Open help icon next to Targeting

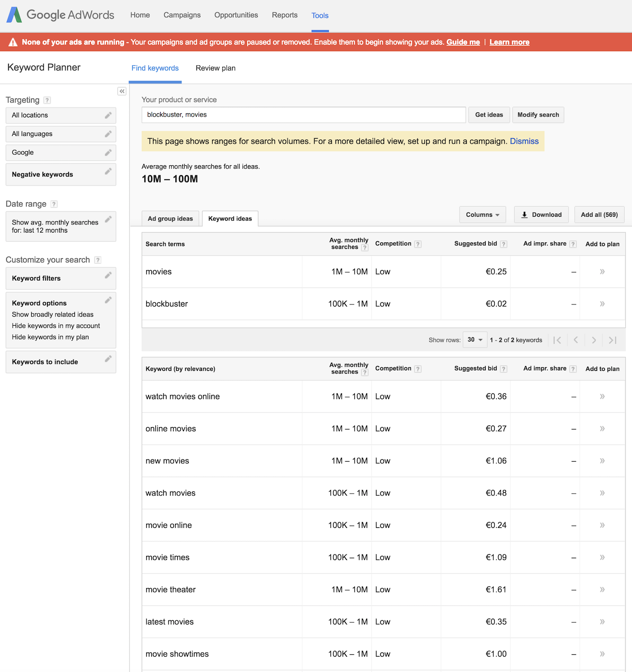[x=47, y=100]
